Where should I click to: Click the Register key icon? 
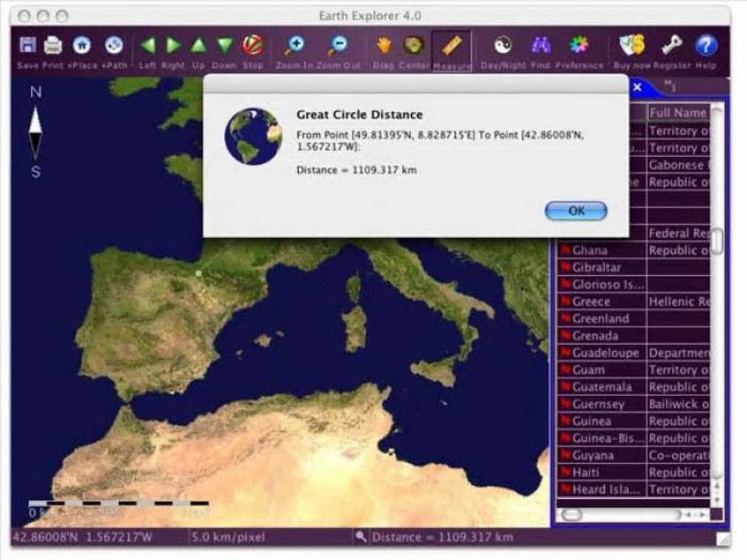[x=672, y=45]
